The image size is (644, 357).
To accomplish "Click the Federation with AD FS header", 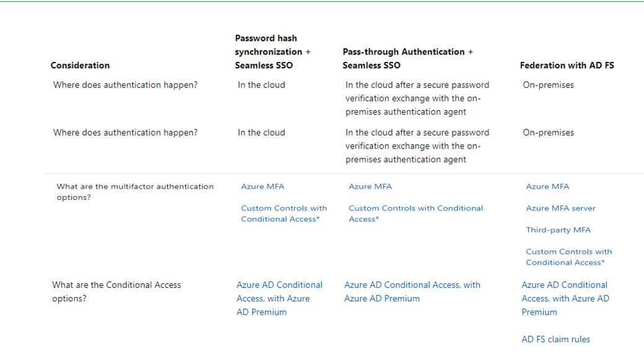I will click(567, 66).
